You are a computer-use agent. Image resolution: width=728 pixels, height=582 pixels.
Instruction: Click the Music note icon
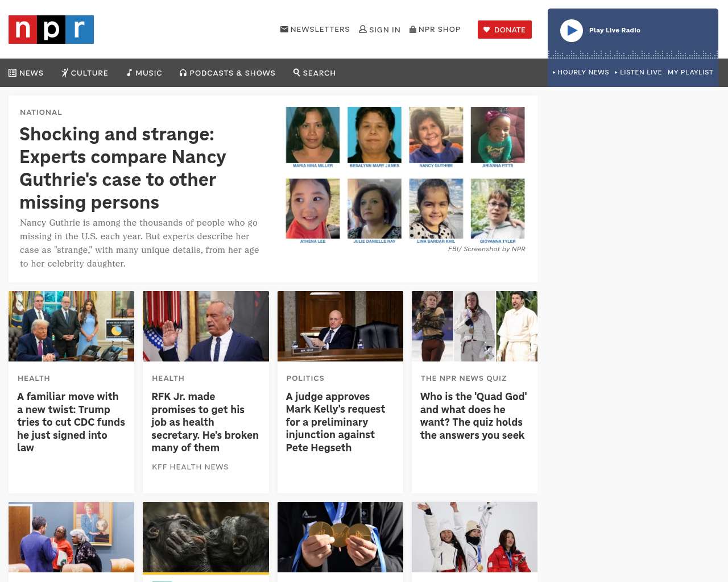(129, 73)
